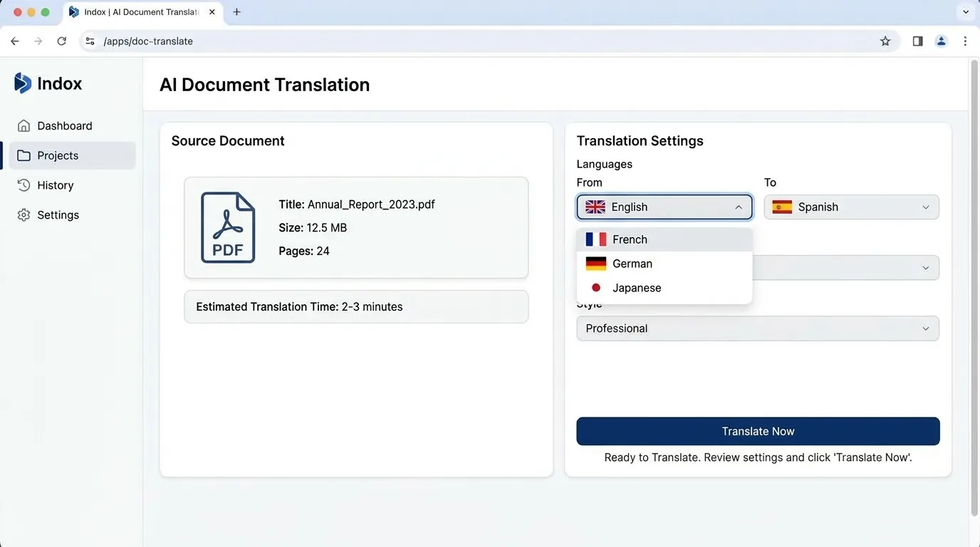Click the Spain flag in To field
Screen dimensions: 980x547
click(782, 207)
